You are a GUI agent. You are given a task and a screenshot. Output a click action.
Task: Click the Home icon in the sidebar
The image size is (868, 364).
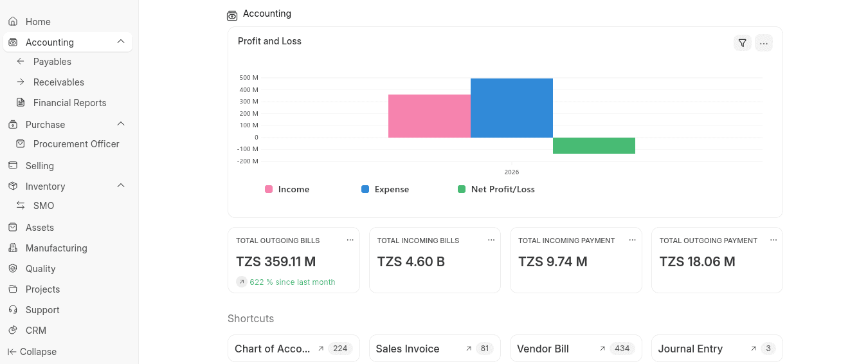coord(13,22)
